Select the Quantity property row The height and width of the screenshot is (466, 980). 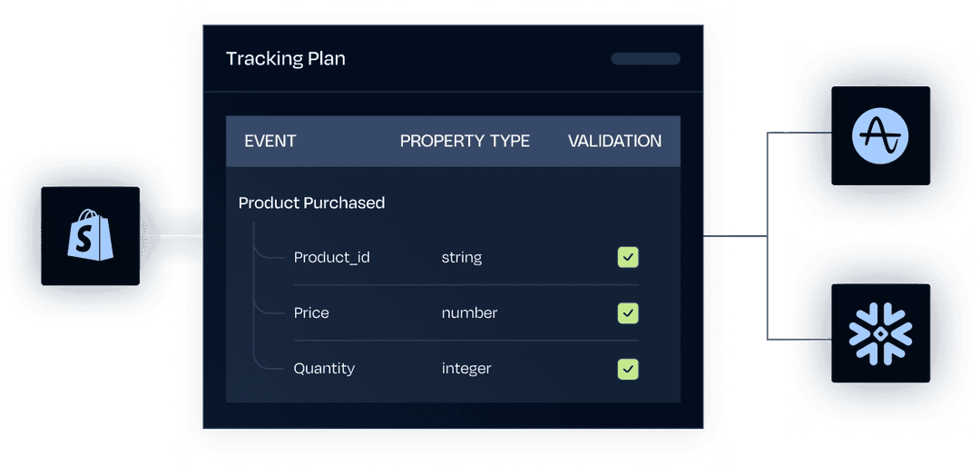(466, 369)
